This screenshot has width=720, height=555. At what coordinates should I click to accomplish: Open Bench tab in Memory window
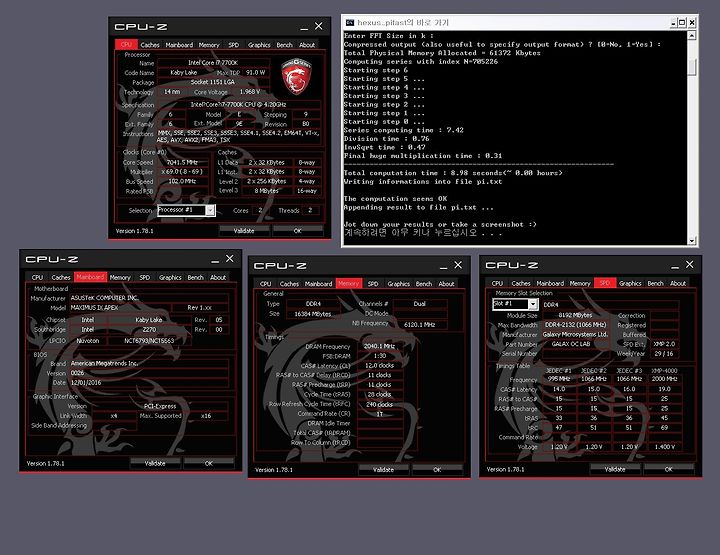(423, 284)
